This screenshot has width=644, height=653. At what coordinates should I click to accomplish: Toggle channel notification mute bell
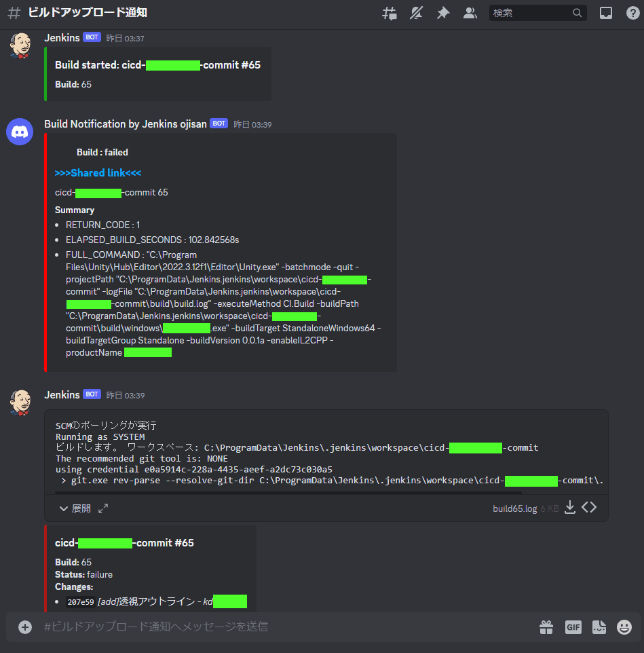[416, 14]
